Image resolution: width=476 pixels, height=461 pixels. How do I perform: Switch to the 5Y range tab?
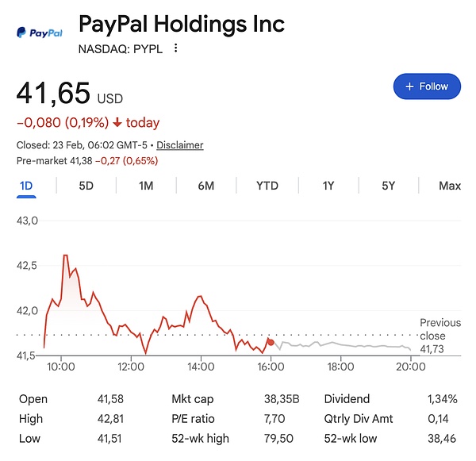(388, 186)
